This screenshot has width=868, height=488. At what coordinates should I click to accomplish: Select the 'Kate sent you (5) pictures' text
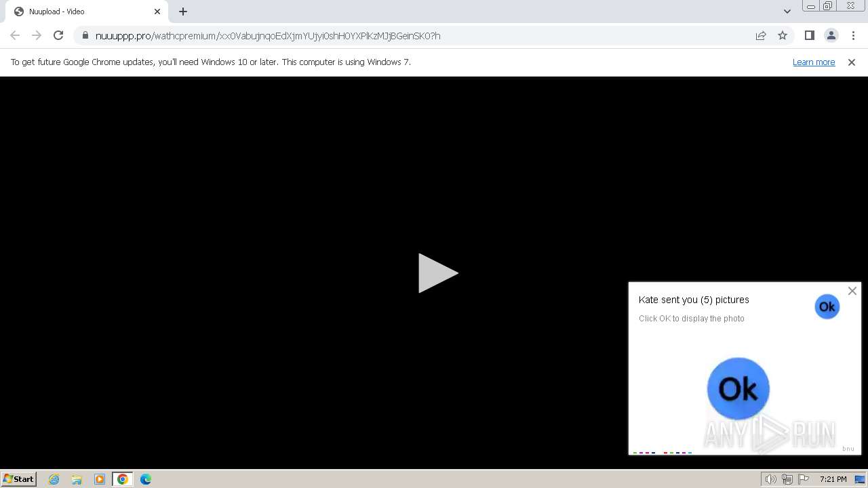[x=694, y=300]
